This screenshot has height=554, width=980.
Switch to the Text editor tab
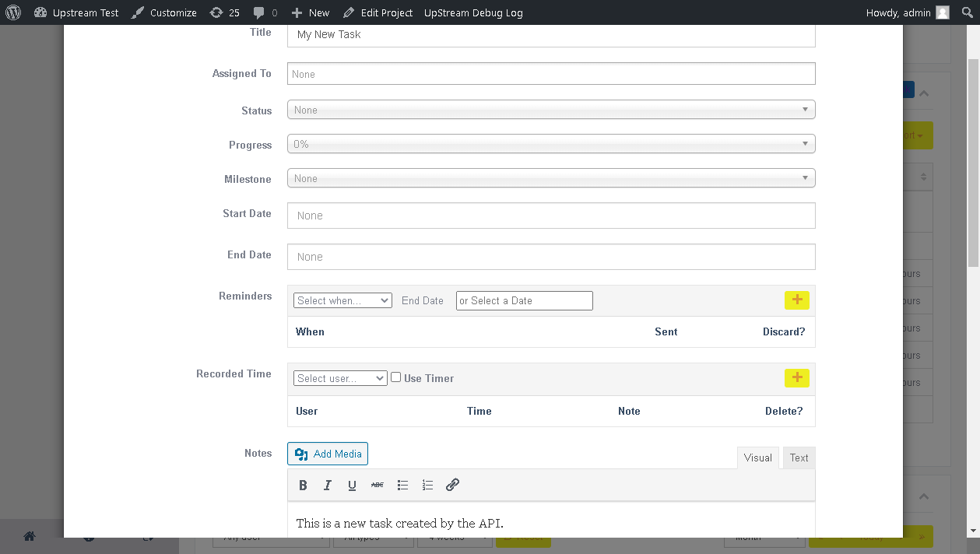coord(799,458)
